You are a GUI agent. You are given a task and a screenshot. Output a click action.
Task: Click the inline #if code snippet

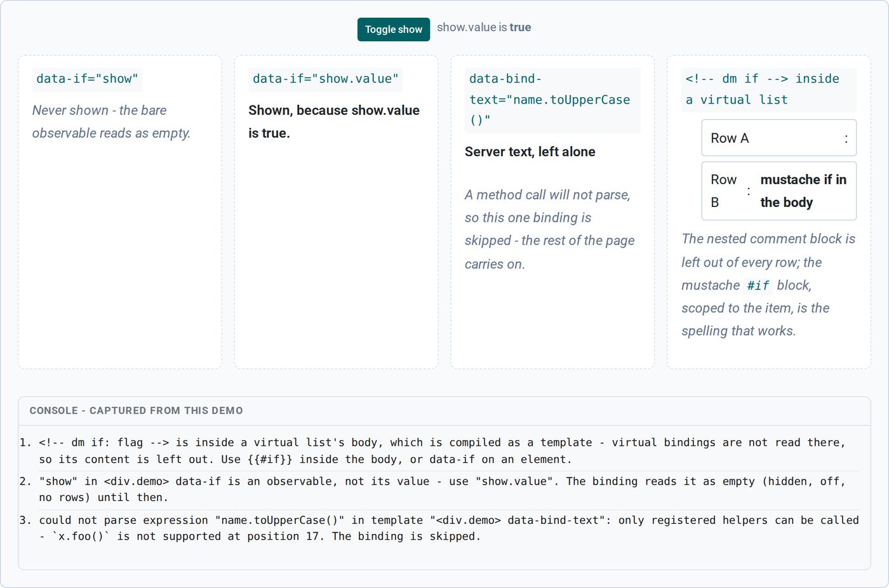(x=758, y=286)
